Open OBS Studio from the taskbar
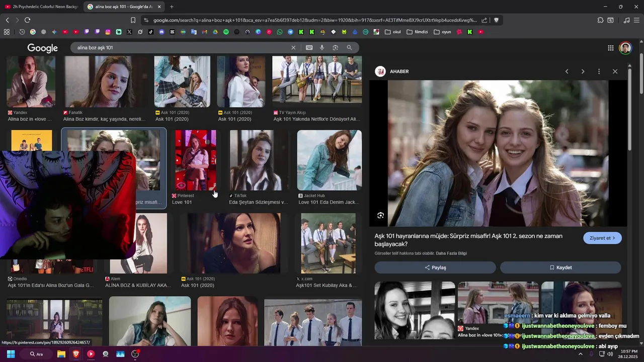 135,354
